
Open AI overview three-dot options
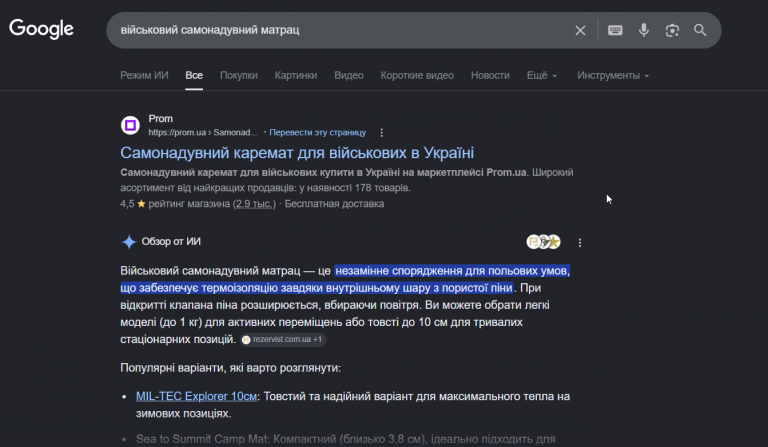click(580, 242)
